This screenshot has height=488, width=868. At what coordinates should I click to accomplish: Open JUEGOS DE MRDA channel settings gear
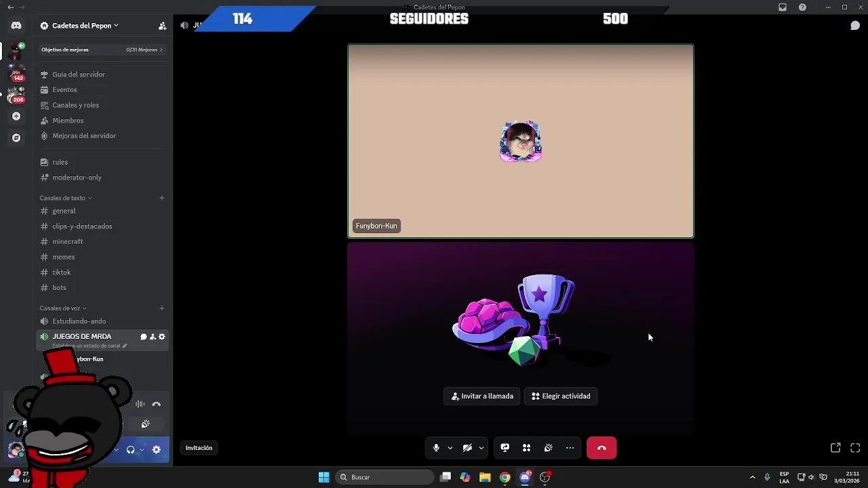162,337
